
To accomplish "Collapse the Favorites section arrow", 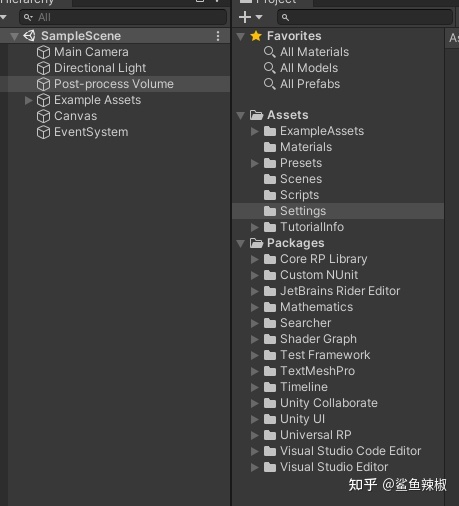I will [x=240, y=36].
